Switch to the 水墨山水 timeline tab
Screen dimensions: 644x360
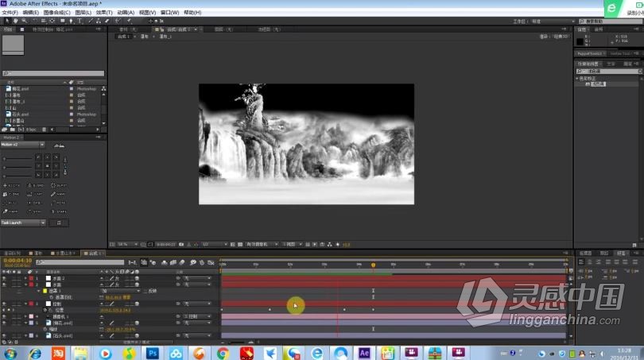point(64,254)
